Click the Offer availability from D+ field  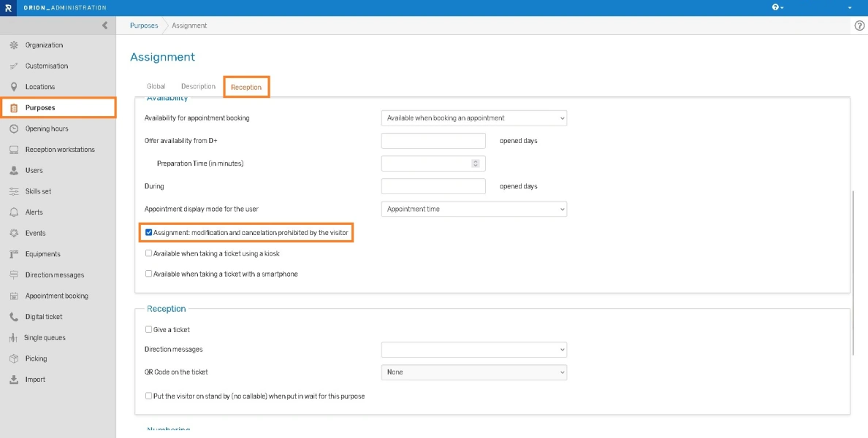pyautogui.click(x=433, y=141)
